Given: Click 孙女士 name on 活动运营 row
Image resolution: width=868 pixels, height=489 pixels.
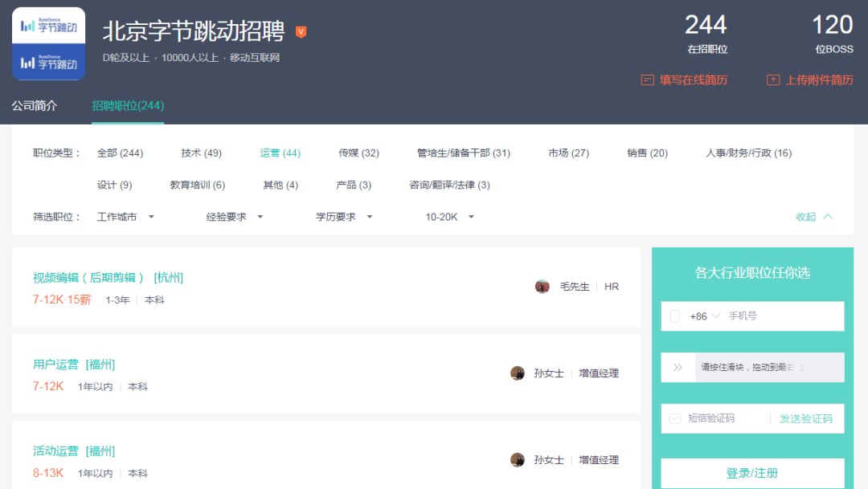Looking at the screenshot, I should [x=549, y=459].
